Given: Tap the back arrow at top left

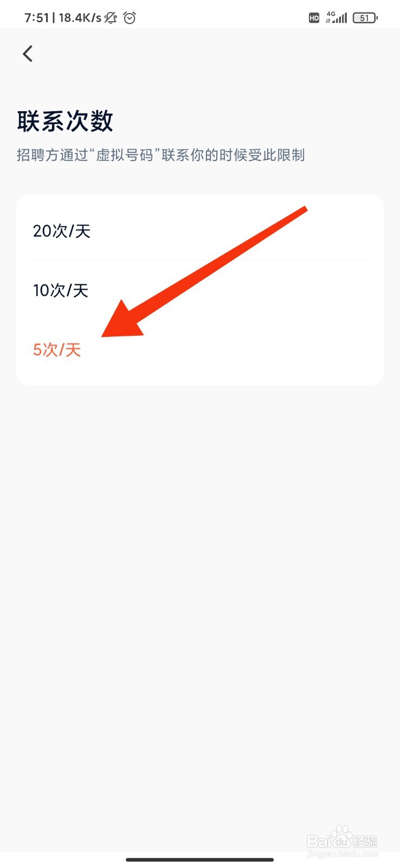Looking at the screenshot, I should click(28, 54).
